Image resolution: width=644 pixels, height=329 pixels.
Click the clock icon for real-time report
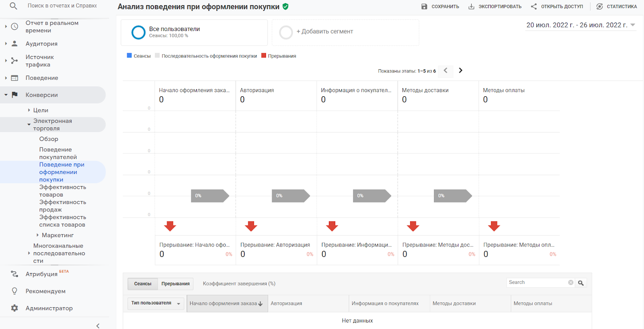14,27
